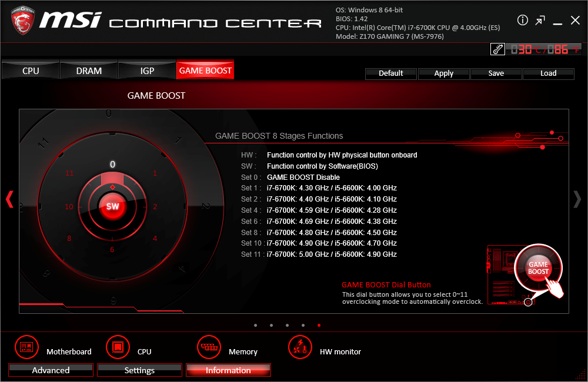Screen dimensions: 588x382
Task: Set the Game Boost dial to stage 6
Action: 112,250
